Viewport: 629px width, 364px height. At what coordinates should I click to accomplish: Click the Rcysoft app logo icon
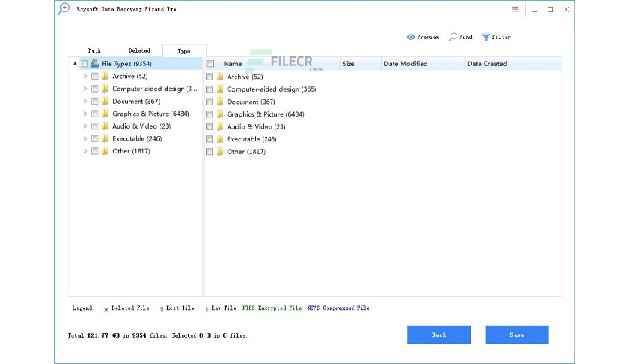[63, 9]
